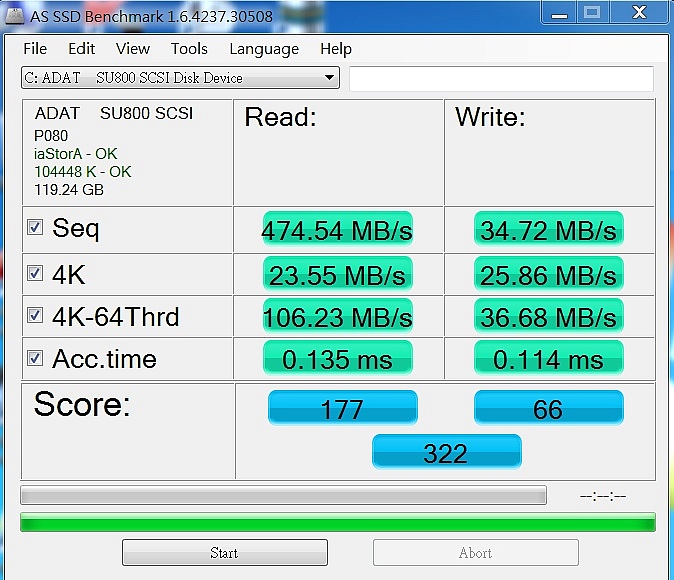Select the Seq read value 474.54 MB/s

pyautogui.click(x=337, y=230)
